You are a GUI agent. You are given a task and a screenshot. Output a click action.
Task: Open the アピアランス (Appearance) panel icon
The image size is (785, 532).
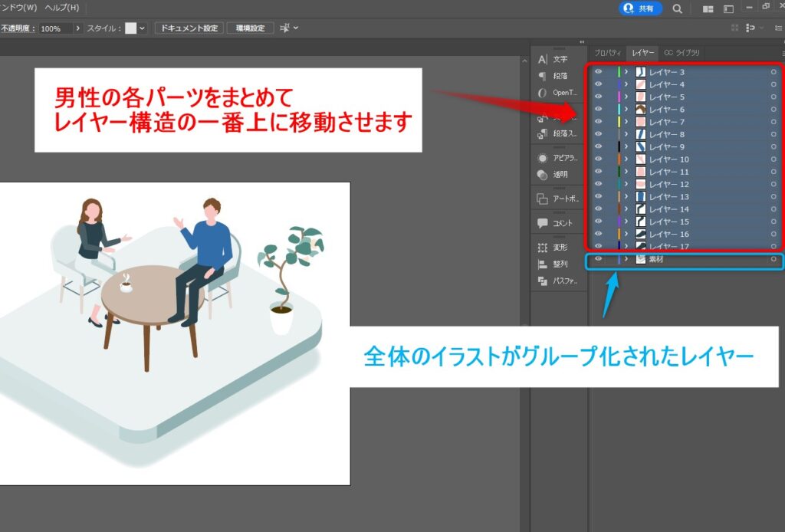click(x=543, y=158)
